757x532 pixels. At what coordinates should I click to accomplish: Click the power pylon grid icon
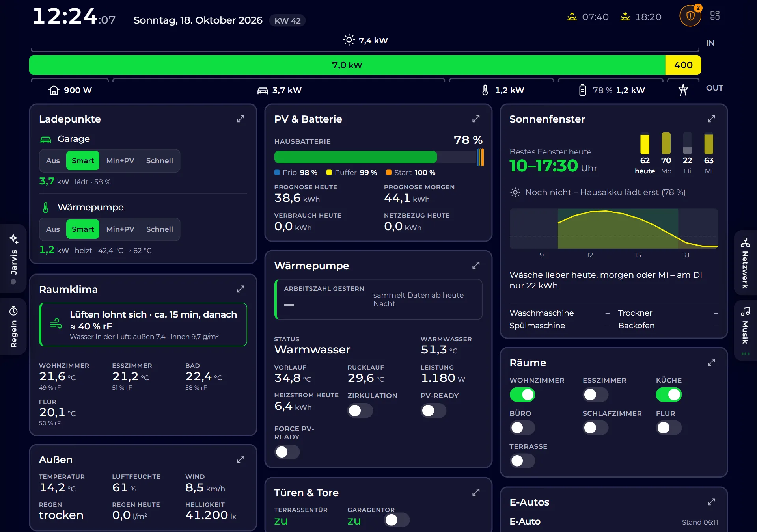point(683,90)
